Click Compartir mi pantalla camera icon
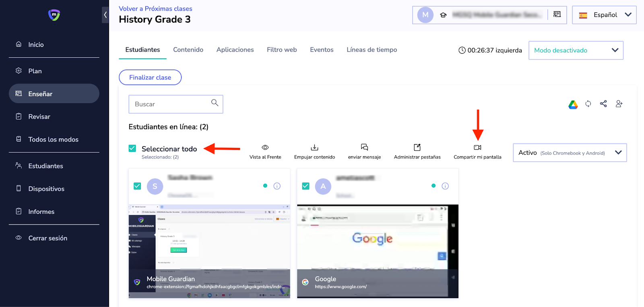Screen dimensions: 644x307 [x=477, y=147]
